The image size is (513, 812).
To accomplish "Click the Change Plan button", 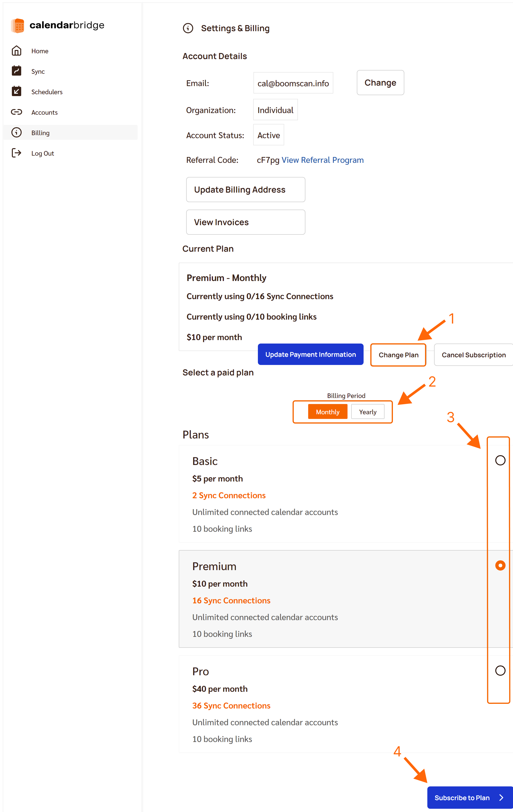I will 398,355.
